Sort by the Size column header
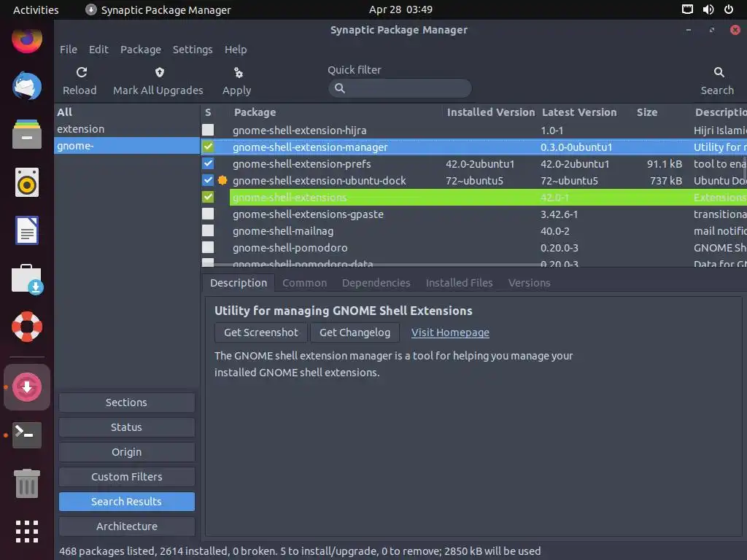The height and width of the screenshot is (560, 747). click(x=647, y=112)
